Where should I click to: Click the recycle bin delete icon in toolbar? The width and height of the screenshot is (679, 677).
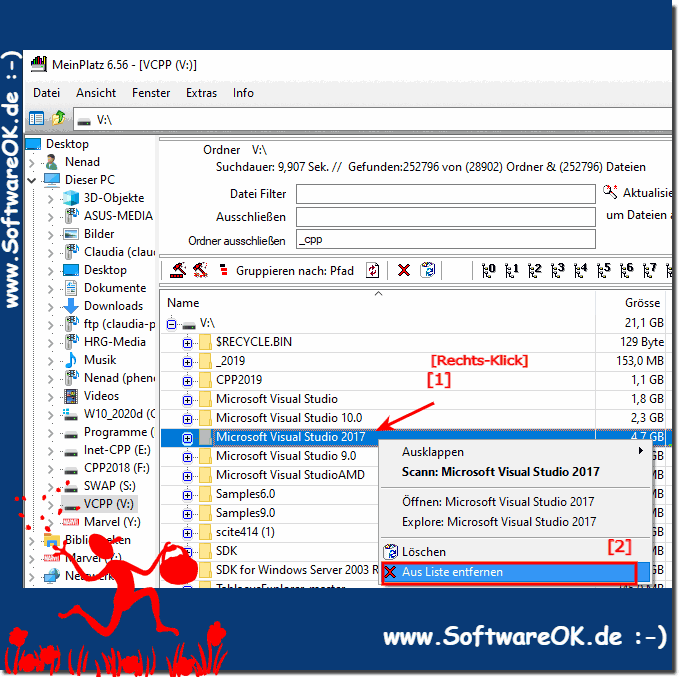[428, 270]
